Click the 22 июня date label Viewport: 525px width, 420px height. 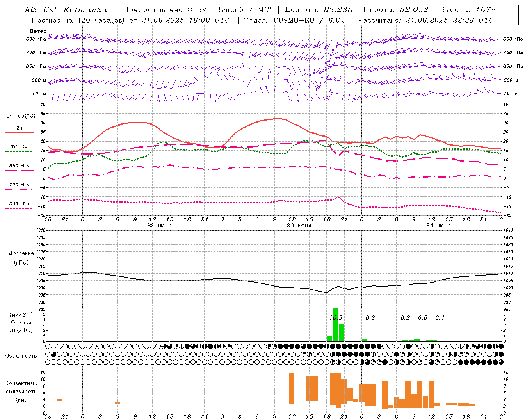click(160, 226)
